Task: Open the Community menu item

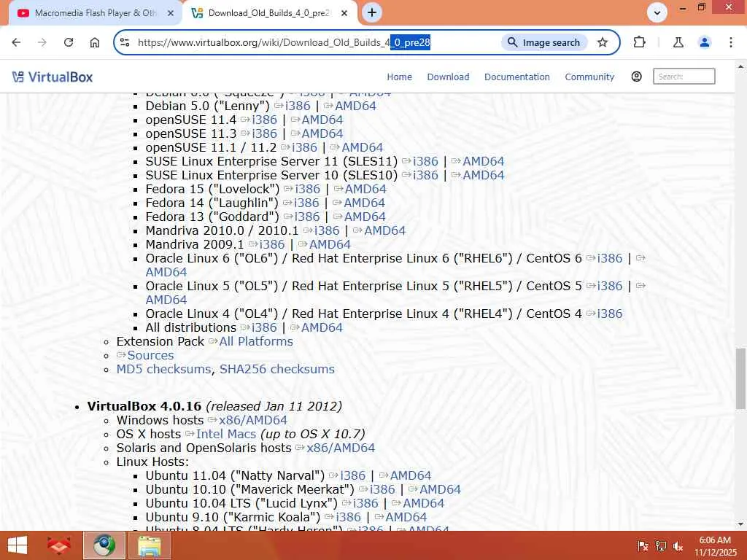Action: (589, 77)
